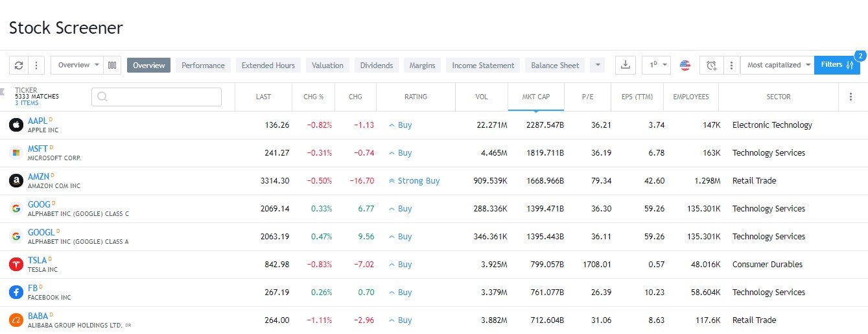
Task: Open the AAPL ticker link
Action: coord(38,121)
